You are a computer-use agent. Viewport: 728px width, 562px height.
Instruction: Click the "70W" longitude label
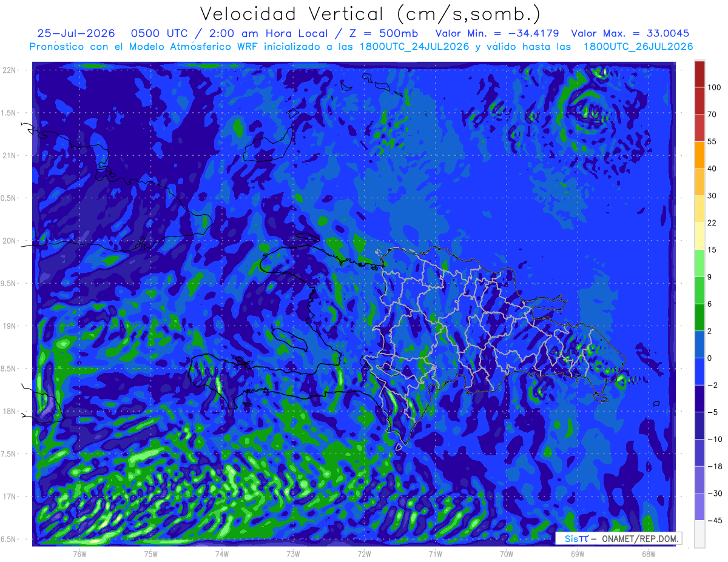tap(507, 554)
